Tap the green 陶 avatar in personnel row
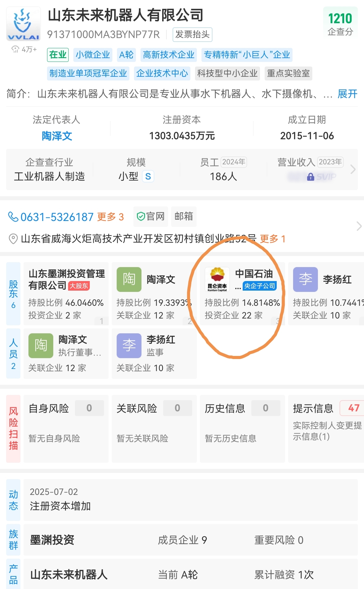Image resolution: width=364 pixels, height=589 pixels. (41, 346)
